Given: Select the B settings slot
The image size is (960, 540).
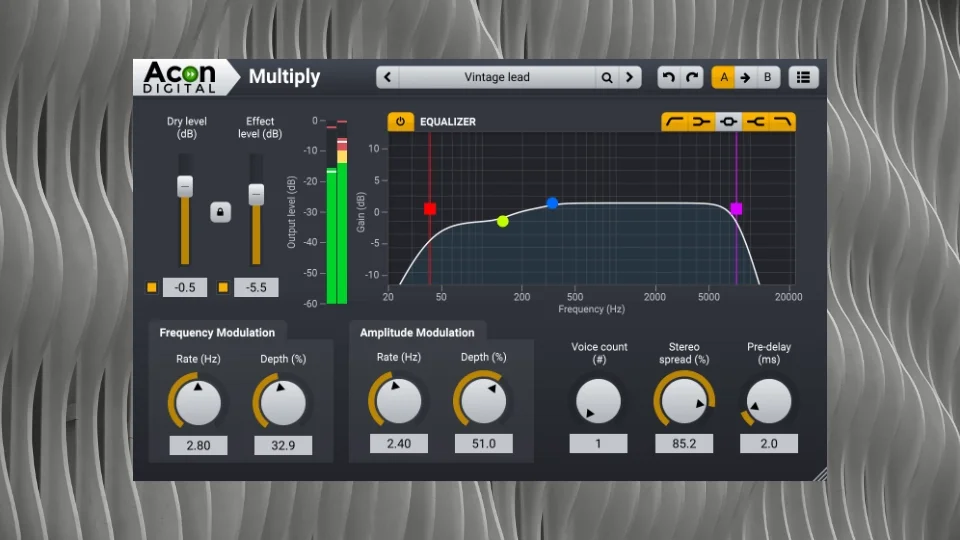Looking at the screenshot, I should point(768,77).
